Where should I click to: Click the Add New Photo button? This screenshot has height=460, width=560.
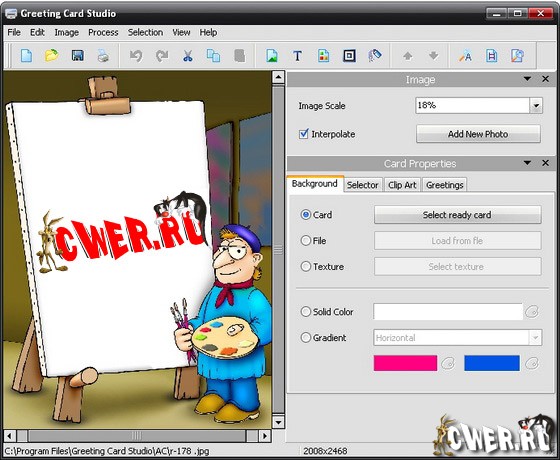(x=478, y=134)
